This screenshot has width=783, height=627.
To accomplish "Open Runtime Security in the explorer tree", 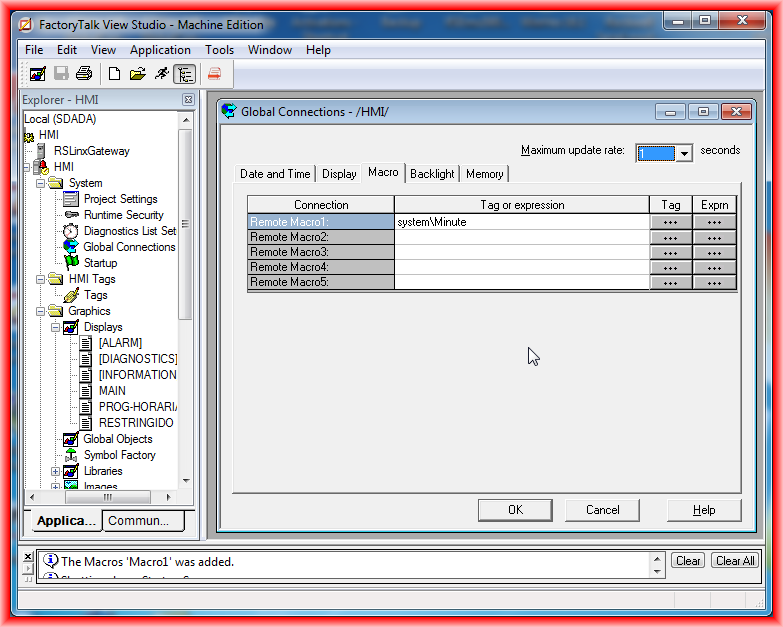I will (123, 215).
